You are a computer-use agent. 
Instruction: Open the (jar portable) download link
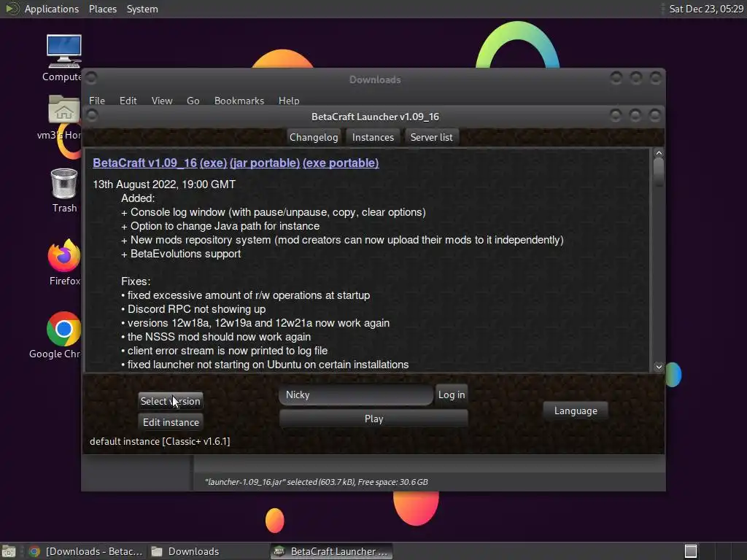click(x=265, y=163)
